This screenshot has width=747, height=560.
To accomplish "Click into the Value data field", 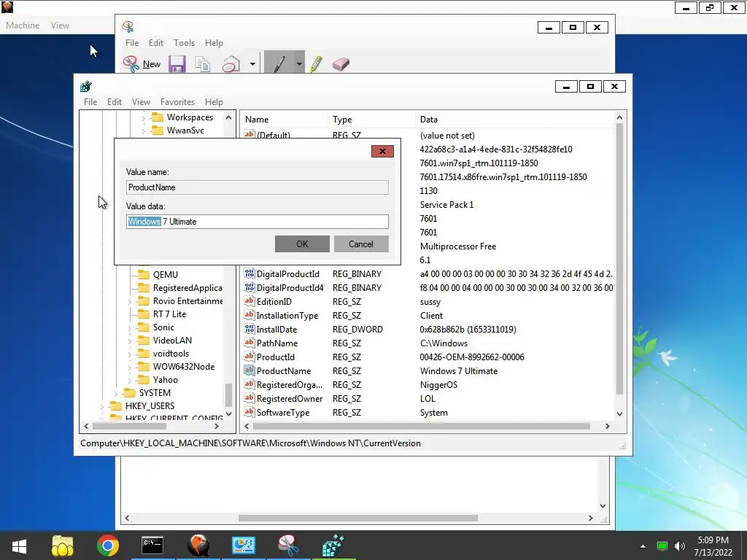I will pyautogui.click(x=258, y=222).
